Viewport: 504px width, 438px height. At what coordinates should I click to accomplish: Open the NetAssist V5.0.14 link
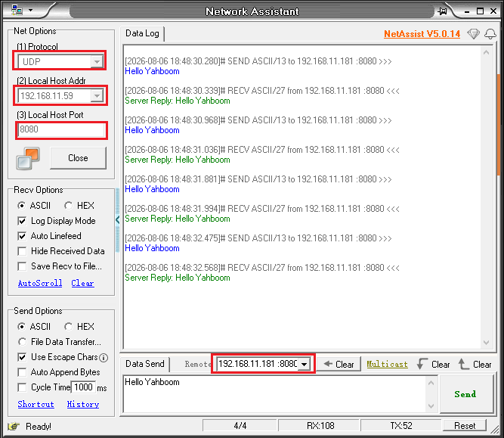point(422,34)
